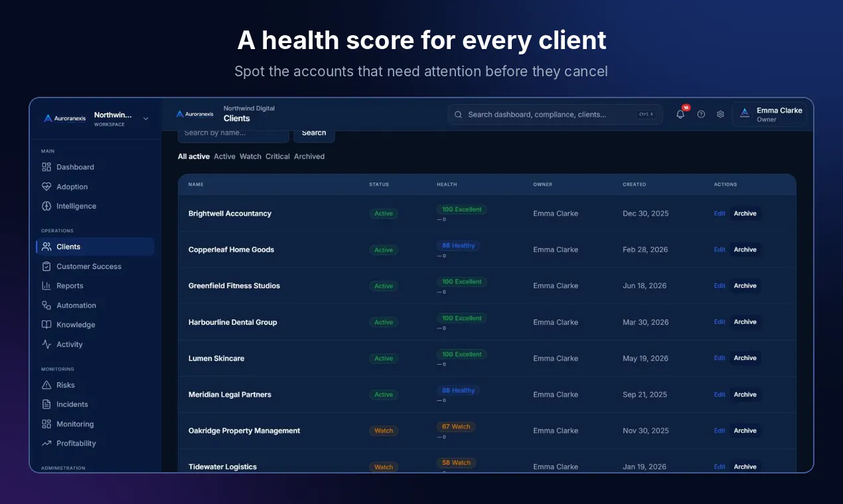843x504 pixels.
Task: Edit Oakridge Property Management client
Action: (x=720, y=431)
